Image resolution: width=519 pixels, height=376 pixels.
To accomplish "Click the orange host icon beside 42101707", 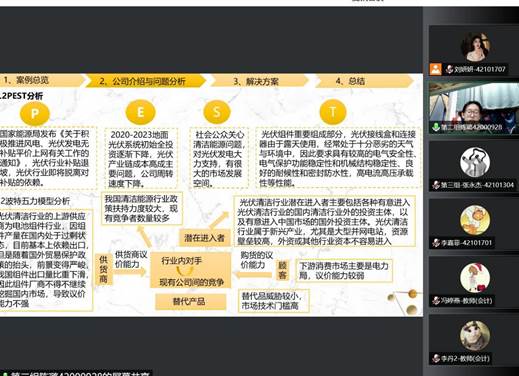I will coord(435,69).
